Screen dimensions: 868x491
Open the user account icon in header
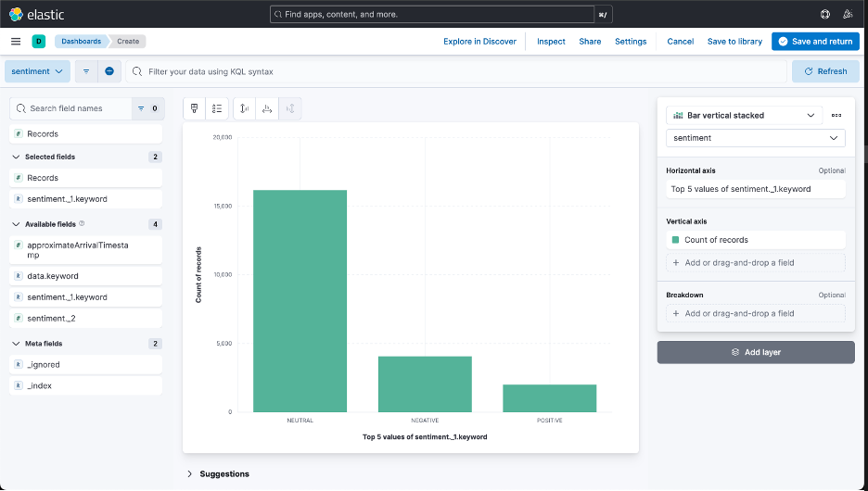848,15
